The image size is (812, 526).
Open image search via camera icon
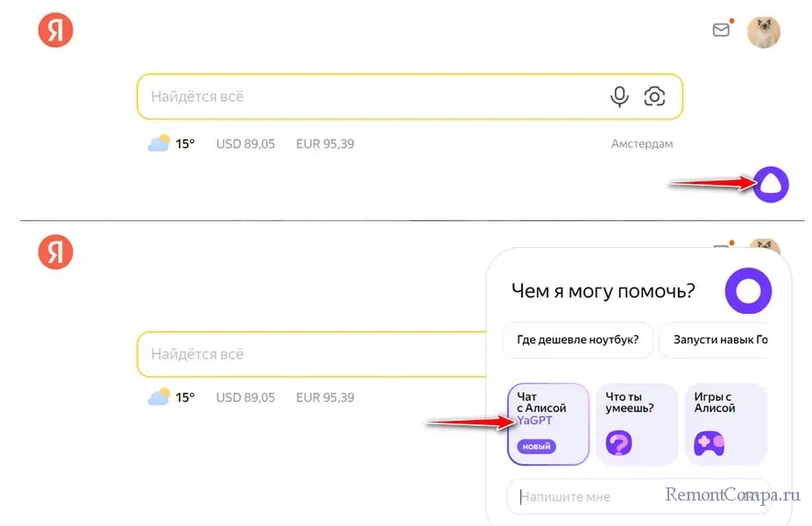click(x=654, y=96)
